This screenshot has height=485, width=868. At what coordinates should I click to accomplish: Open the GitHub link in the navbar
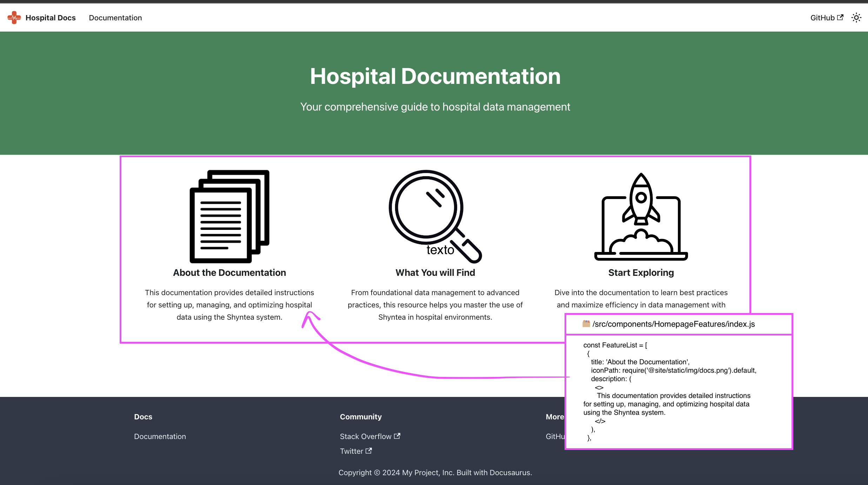(x=822, y=18)
